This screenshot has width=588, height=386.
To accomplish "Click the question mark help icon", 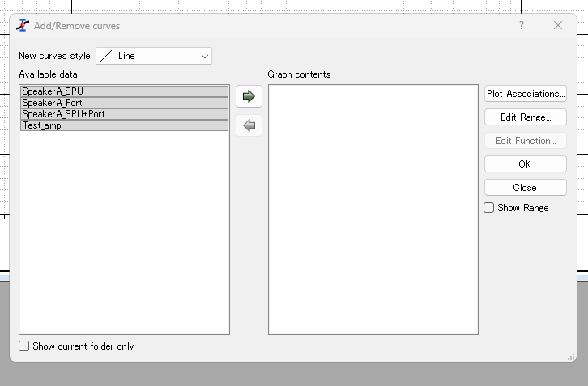I will 522,25.
